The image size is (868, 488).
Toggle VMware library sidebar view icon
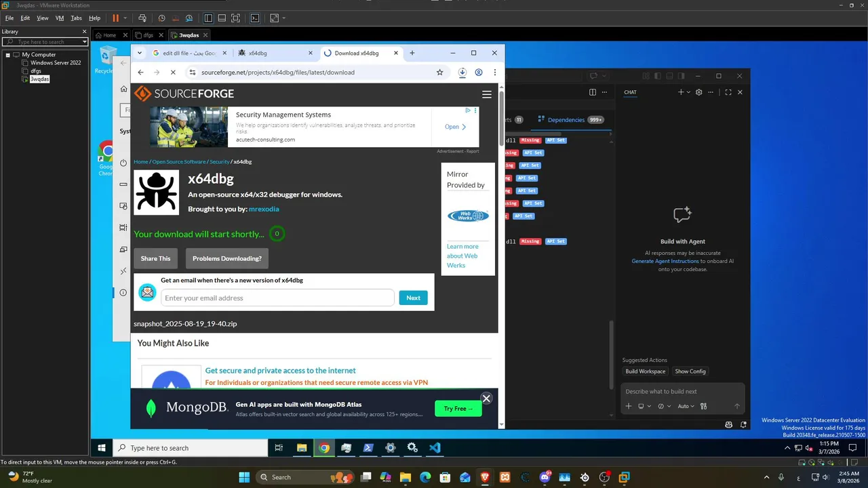click(208, 18)
